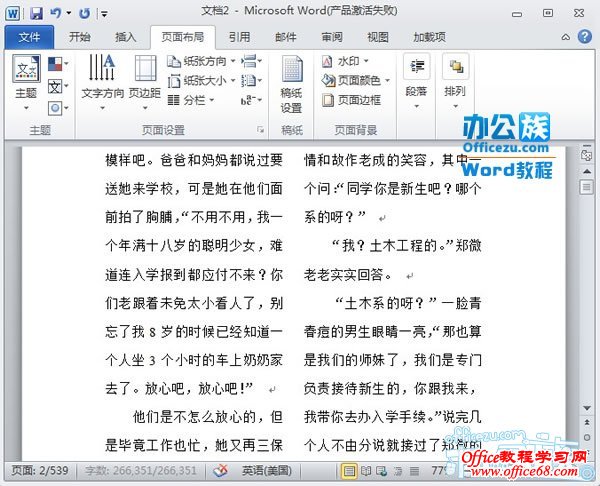The image size is (600, 486).
Task: Open the 主题 themes button
Action: coord(26,83)
